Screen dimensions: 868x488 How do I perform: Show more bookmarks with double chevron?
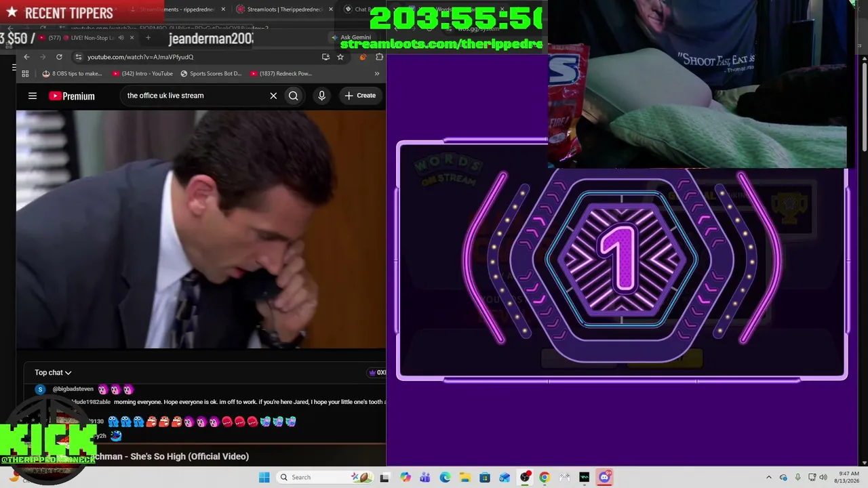click(x=376, y=73)
